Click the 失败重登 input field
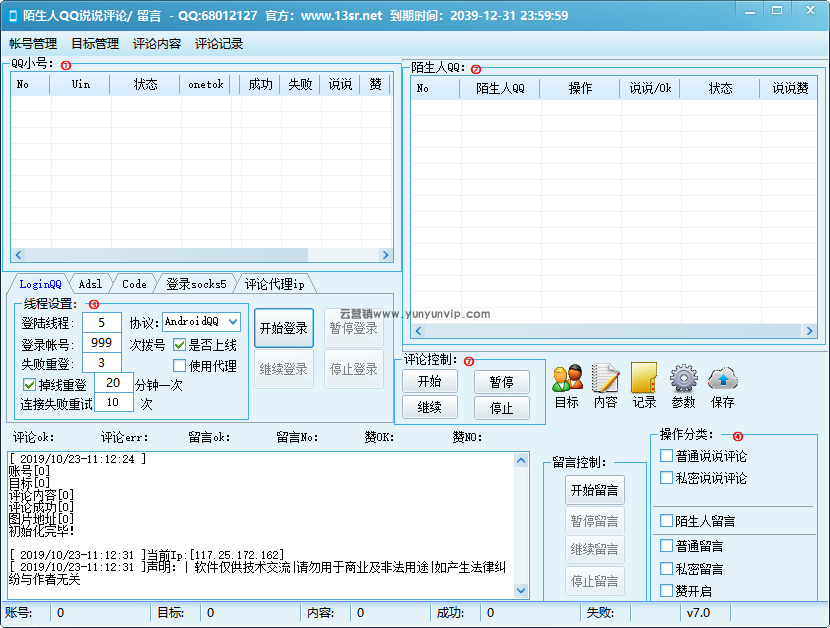This screenshot has width=830, height=628. [x=102, y=363]
